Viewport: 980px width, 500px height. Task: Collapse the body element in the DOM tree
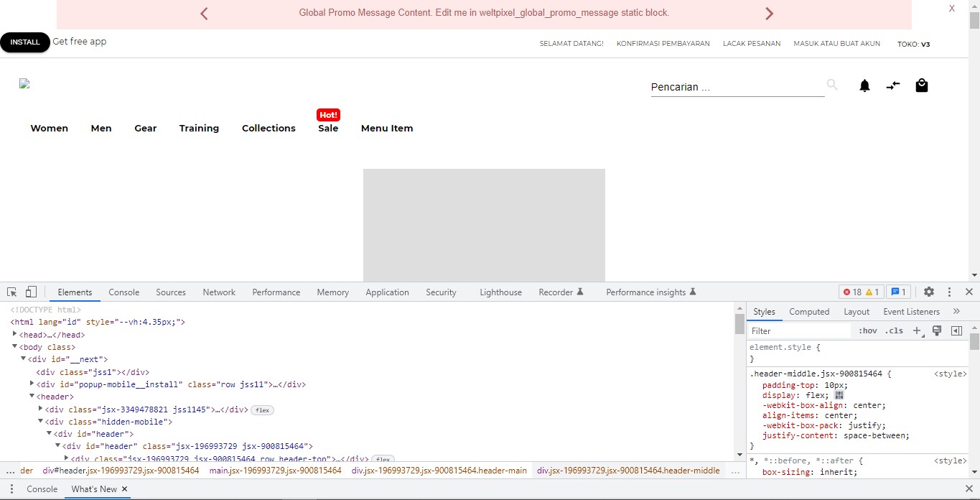coord(14,347)
